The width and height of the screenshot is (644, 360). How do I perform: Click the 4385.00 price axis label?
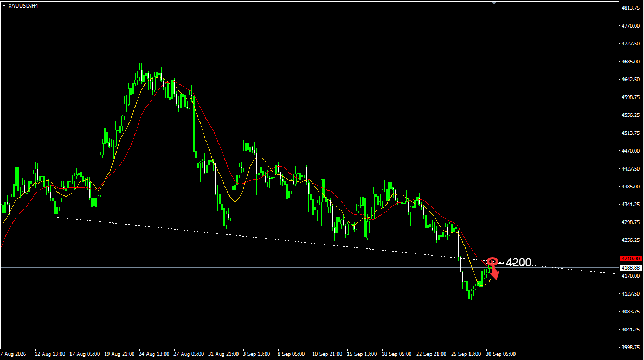tap(631, 187)
